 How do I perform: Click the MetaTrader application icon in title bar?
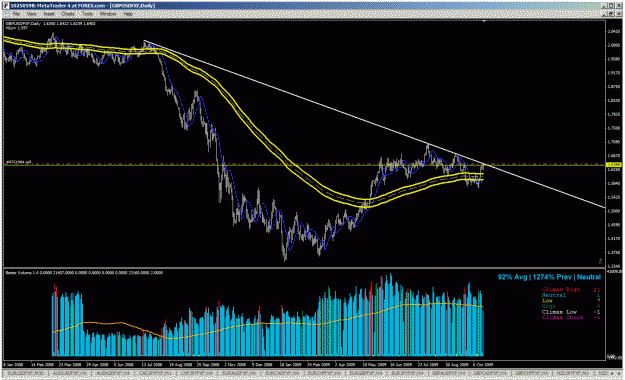[6, 6]
